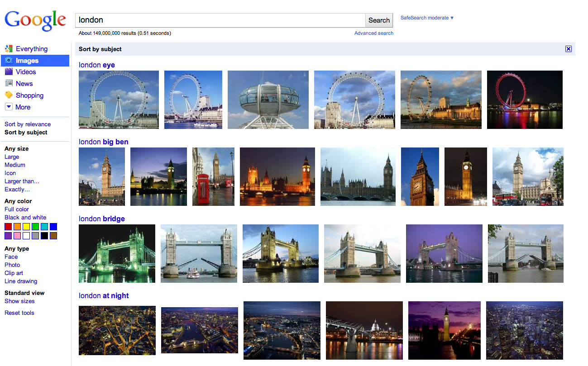The image size is (588, 366).
Task: Open the london at night subject heading
Action: [x=104, y=296]
